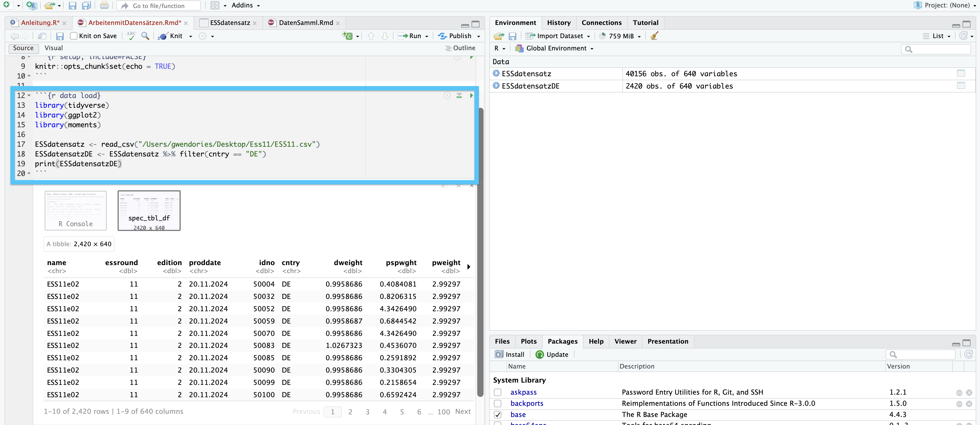Run the data load chunk

(x=472, y=96)
